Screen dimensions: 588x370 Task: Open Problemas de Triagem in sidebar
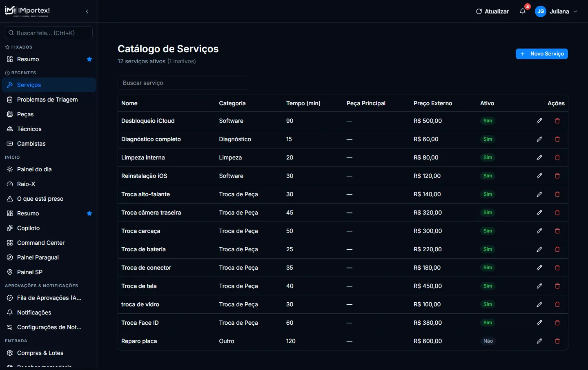coord(49,100)
